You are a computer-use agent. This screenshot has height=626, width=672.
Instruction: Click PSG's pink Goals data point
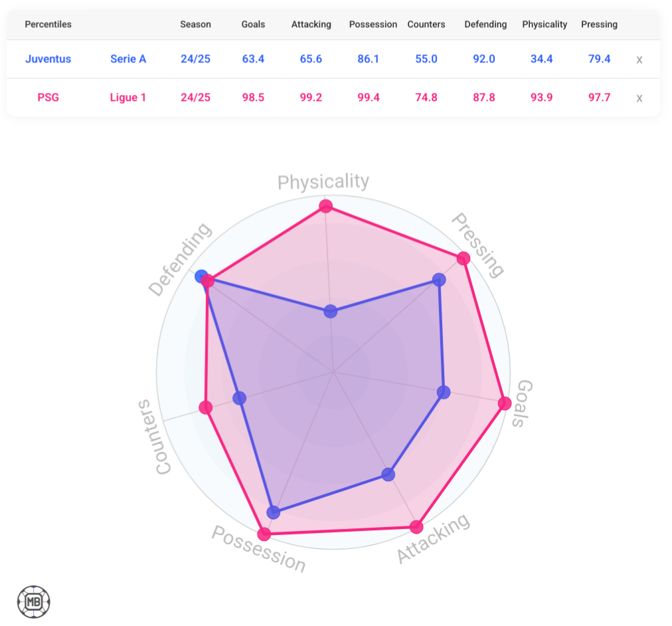[x=505, y=403]
